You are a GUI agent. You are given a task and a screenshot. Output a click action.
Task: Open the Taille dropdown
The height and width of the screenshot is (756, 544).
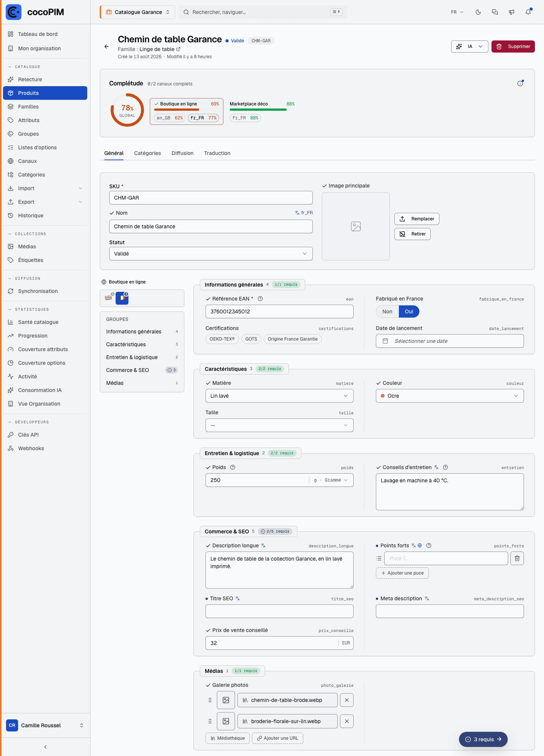coord(280,425)
